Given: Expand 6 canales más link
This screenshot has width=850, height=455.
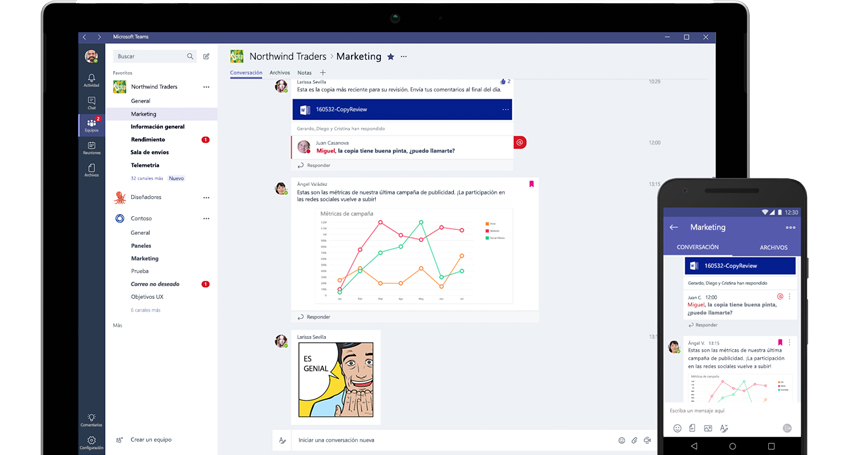Looking at the screenshot, I should (x=145, y=310).
